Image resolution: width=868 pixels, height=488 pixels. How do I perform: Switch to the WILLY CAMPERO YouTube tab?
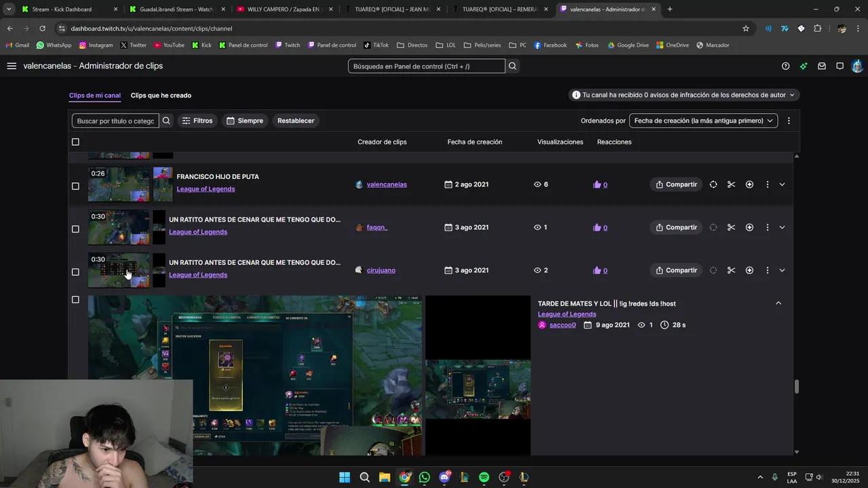pos(285,9)
